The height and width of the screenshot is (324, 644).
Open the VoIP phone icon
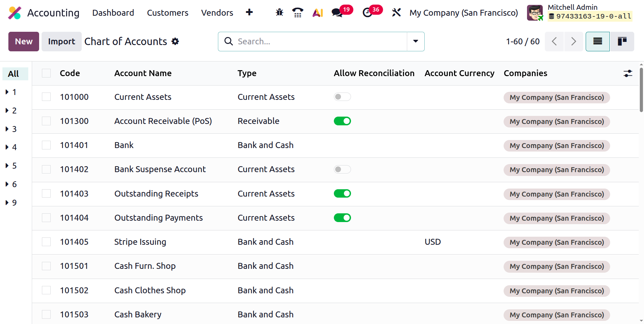[298, 13]
